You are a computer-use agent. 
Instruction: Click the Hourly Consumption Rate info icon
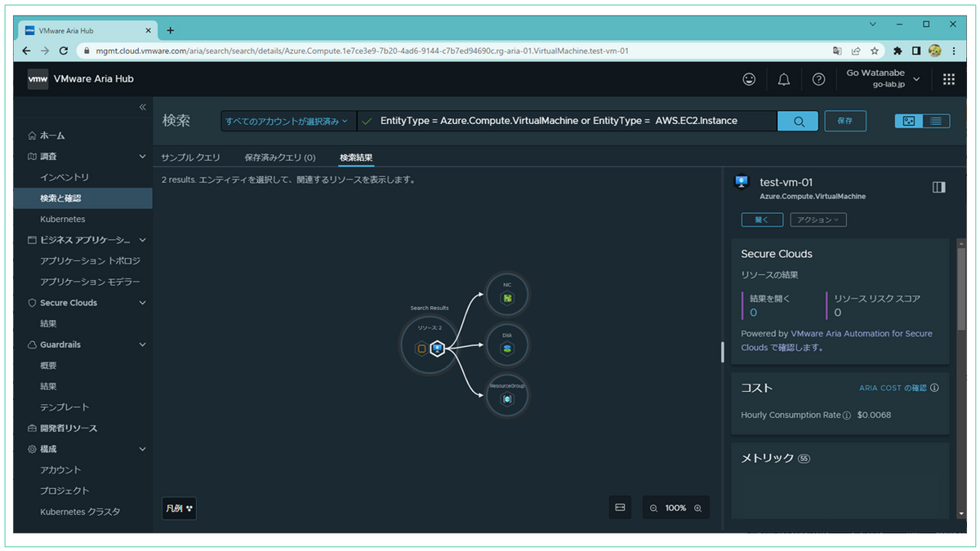(x=846, y=415)
